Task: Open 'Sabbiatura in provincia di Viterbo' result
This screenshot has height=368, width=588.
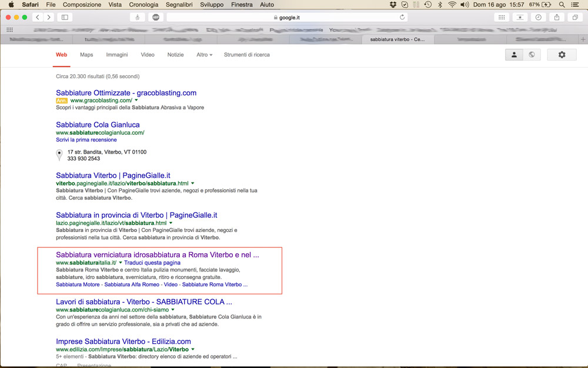Action: point(136,215)
